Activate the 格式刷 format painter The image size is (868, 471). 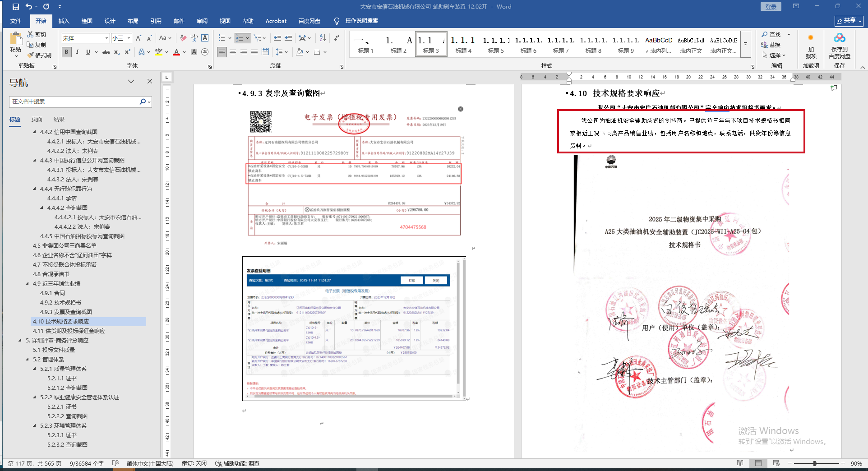point(39,55)
